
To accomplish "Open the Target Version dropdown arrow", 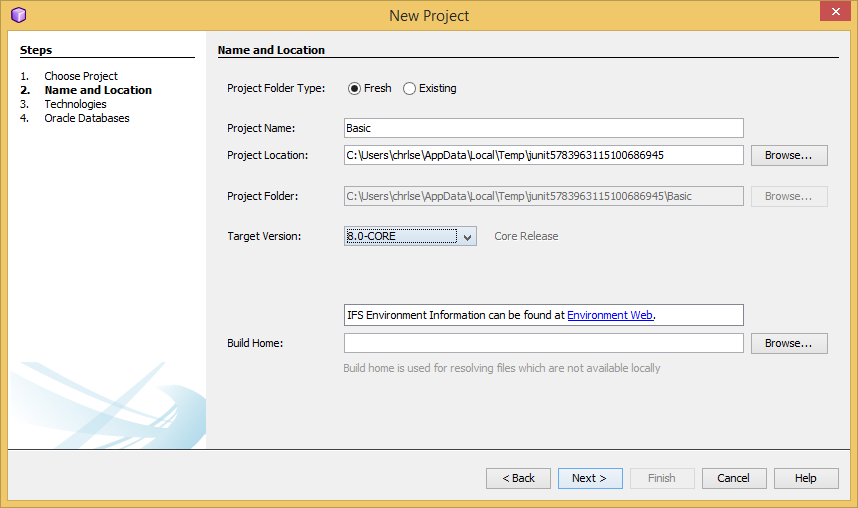I will click(x=467, y=236).
